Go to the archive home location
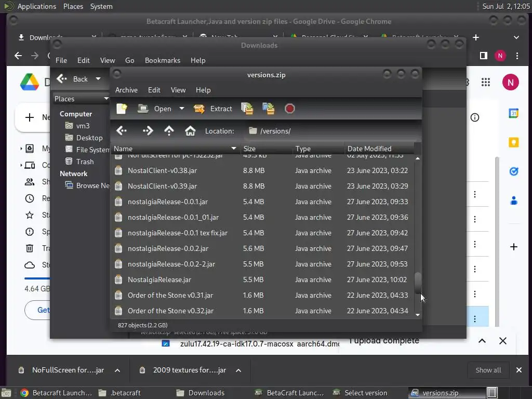The width and height of the screenshot is (532, 399). 190,130
